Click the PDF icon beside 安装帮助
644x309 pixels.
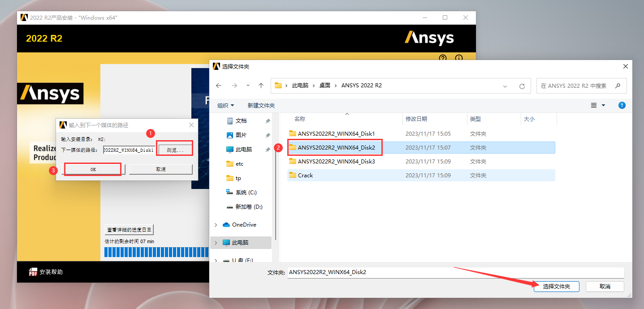click(x=33, y=272)
